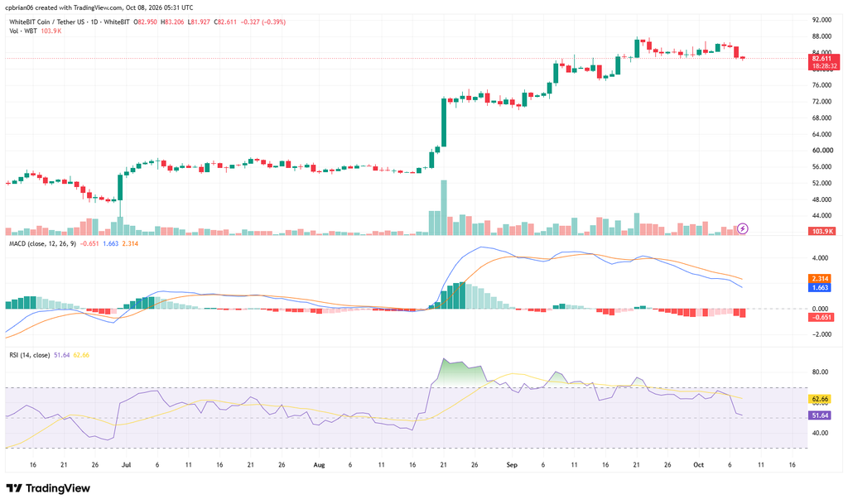Click the 60.000 price axis label
Screen dimensions: 848x504
[x=821, y=150]
